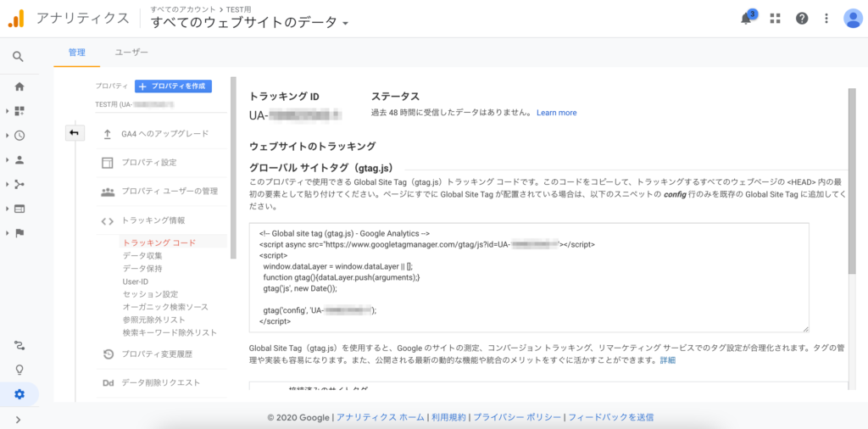
Task: Click フィードバックを送信 footer link
Action: 610,417
